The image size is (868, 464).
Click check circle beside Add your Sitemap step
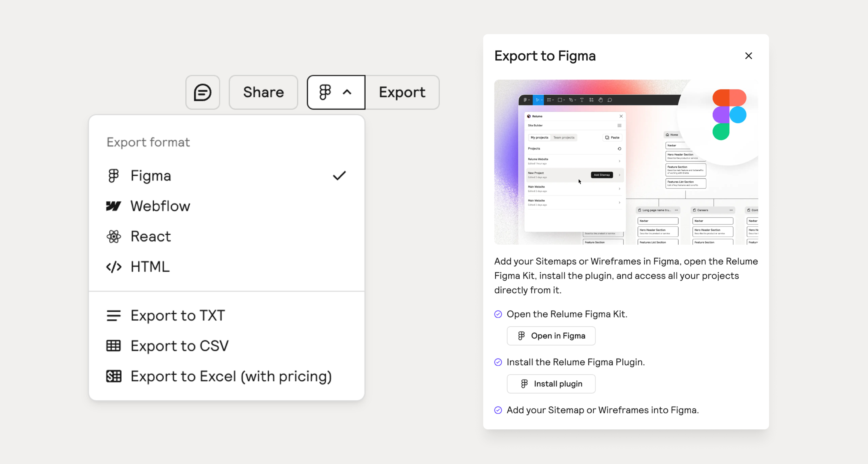(x=498, y=410)
